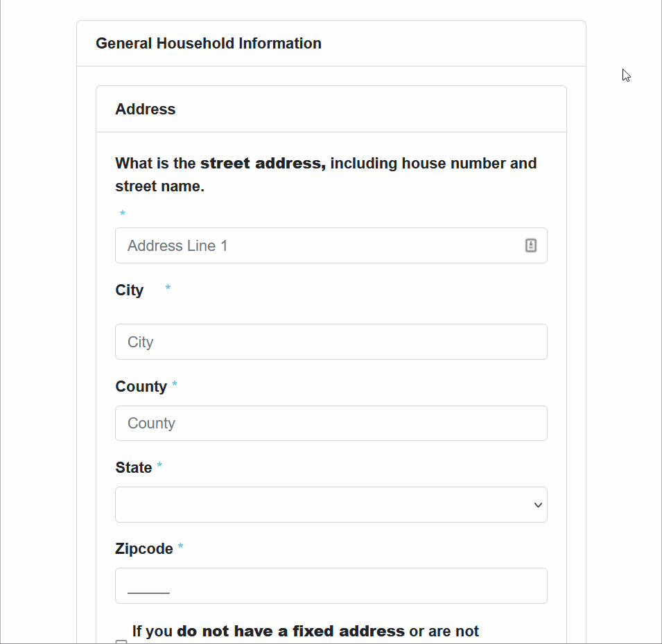Click the bold 'do not have a fixed address' text
The height and width of the screenshot is (644, 662).
(290, 631)
